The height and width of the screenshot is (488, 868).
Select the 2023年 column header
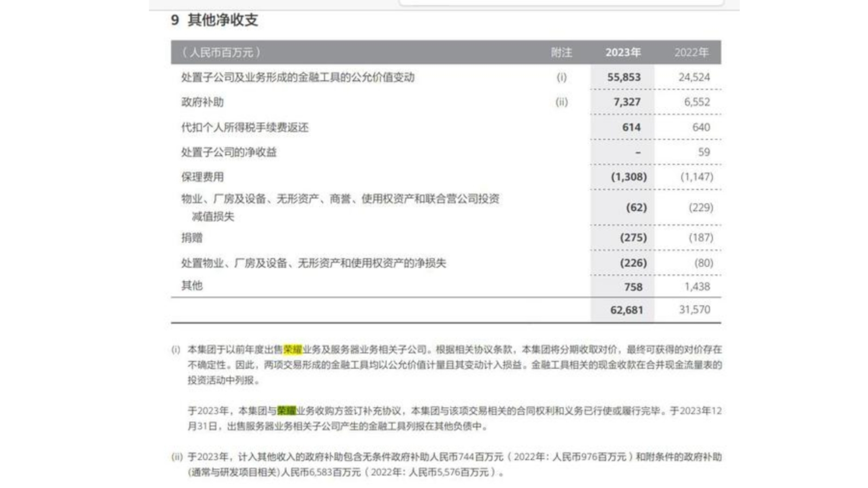pos(623,53)
